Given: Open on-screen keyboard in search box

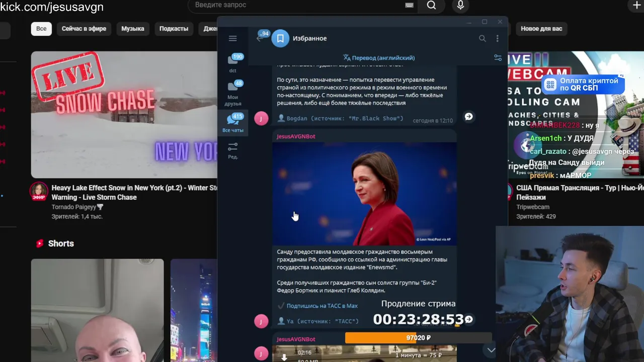Looking at the screenshot, I should click(x=409, y=5).
